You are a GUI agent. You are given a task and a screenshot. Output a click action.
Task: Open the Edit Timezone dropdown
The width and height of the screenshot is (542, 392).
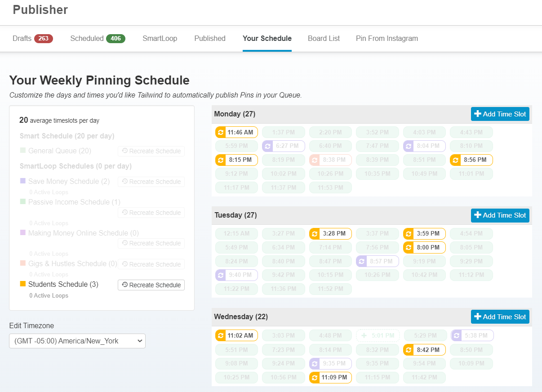[x=77, y=341]
